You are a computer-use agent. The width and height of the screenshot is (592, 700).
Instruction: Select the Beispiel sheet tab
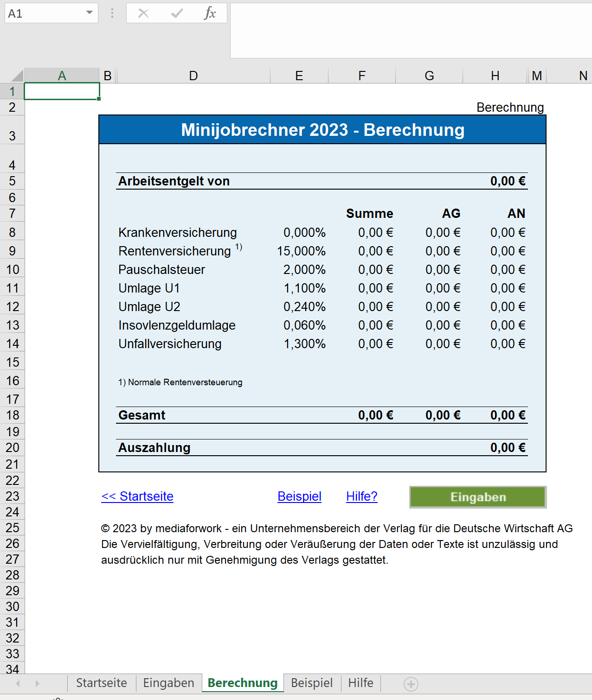pyautogui.click(x=311, y=683)
